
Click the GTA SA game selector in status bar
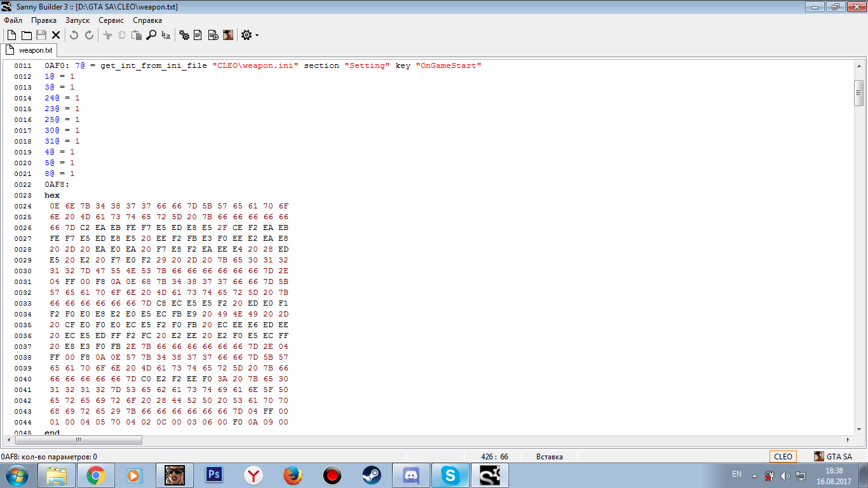[833, 456]
